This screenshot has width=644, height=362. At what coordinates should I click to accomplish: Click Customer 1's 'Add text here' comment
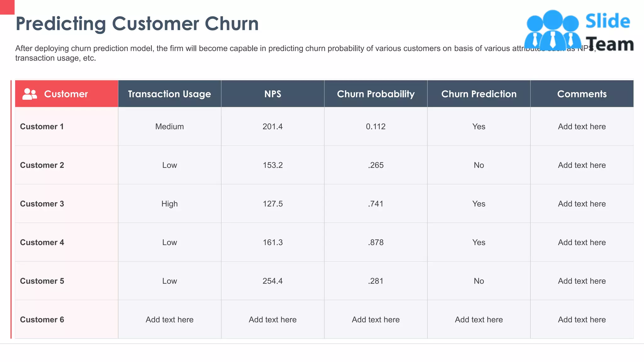point(582,127)
